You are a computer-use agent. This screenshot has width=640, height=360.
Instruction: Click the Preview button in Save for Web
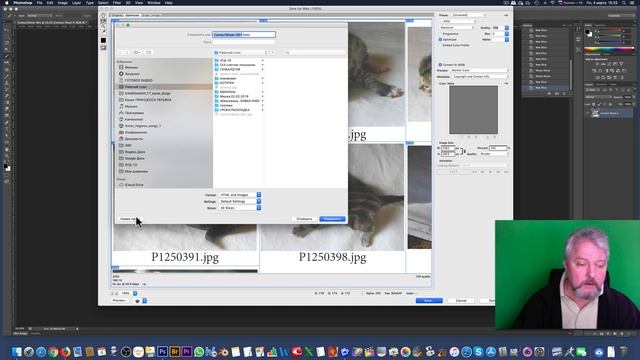(119, 301)
